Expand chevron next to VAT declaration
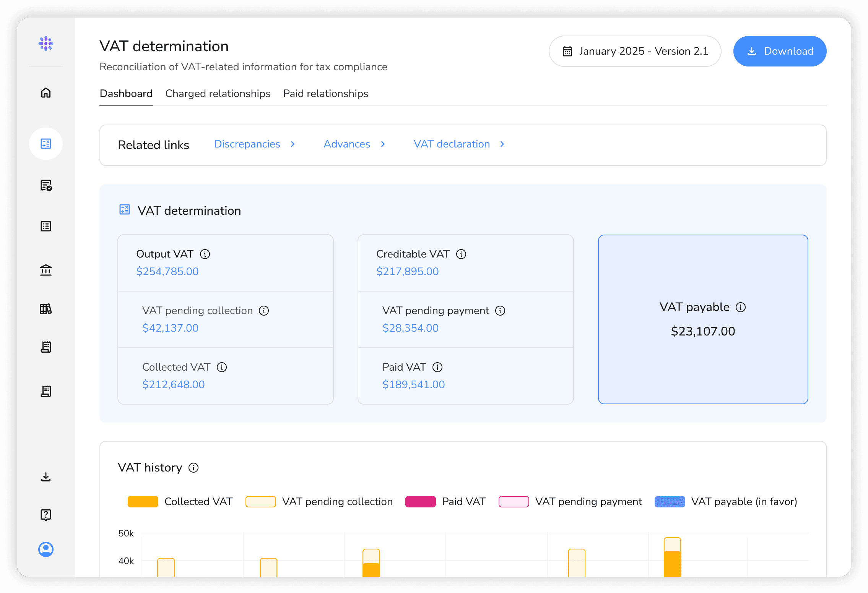 pos(502,144)
